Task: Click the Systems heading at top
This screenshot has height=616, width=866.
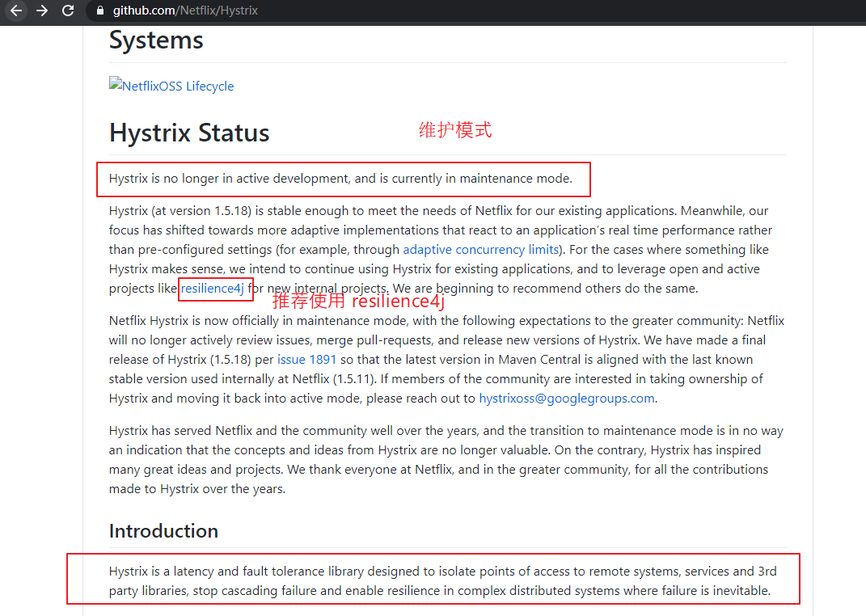Action: point(156,40)
